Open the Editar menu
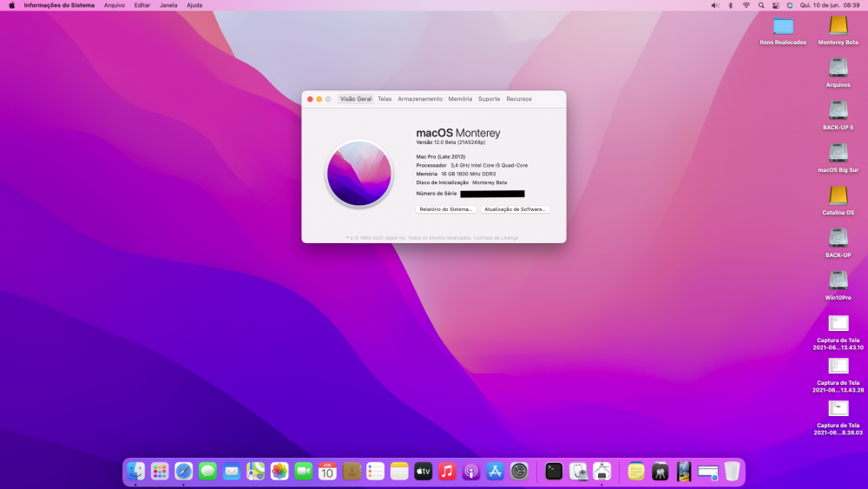 click(141, 5)
